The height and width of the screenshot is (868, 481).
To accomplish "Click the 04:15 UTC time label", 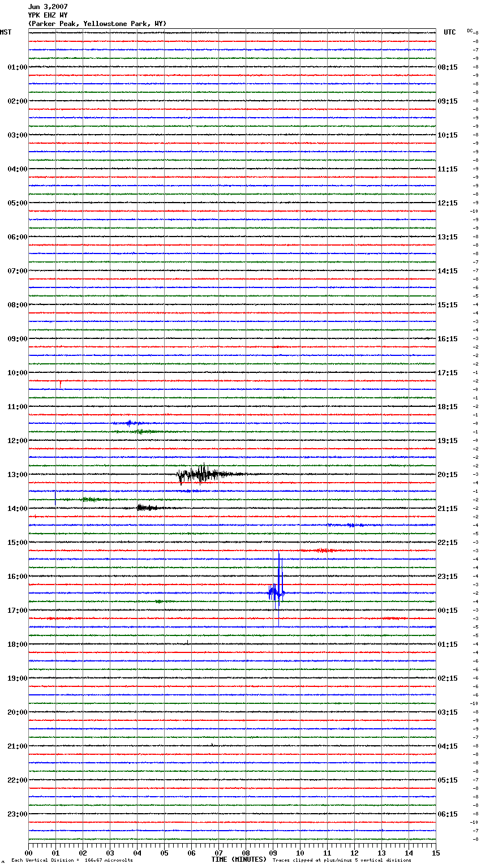I will click(448, 746).
